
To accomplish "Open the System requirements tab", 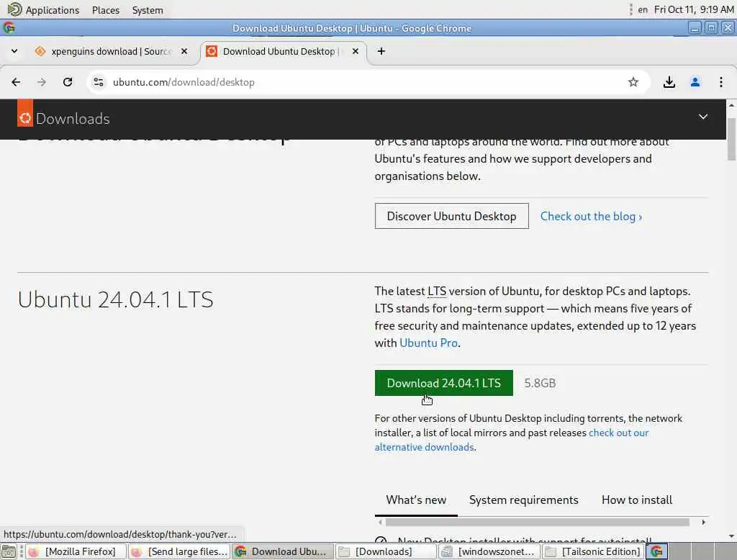I will [x=524, y=500].
